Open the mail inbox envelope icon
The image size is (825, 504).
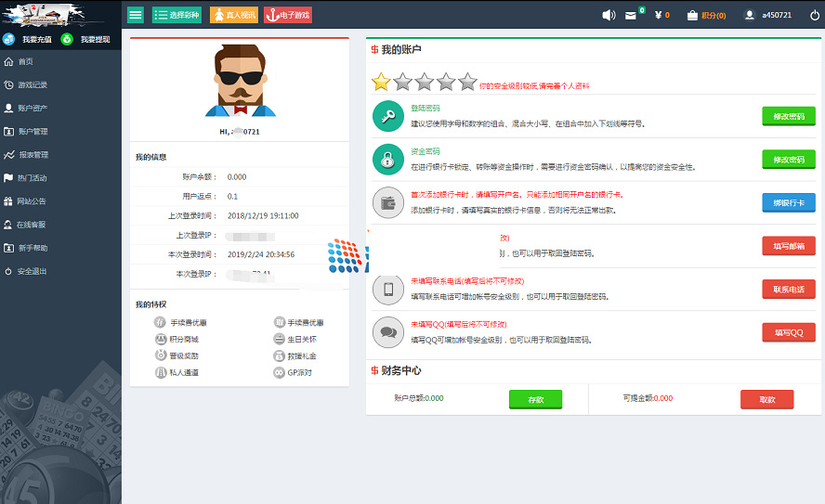(x=631, y=16)
